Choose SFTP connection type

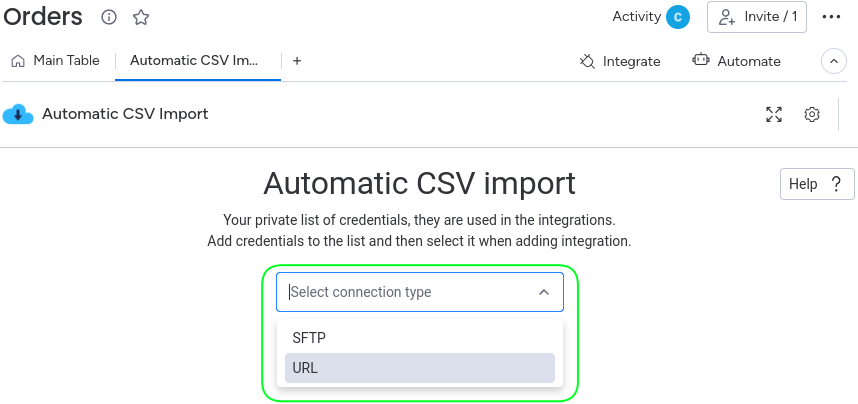[x=420, y=338]
